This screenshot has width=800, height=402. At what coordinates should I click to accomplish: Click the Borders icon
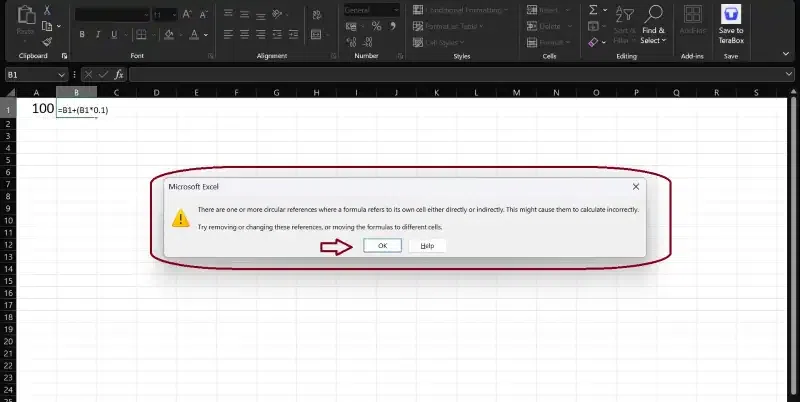coord(141,35)
